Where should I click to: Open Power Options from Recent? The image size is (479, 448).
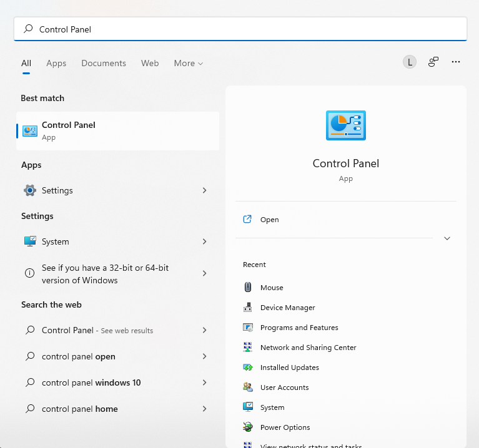coord(346,427)
